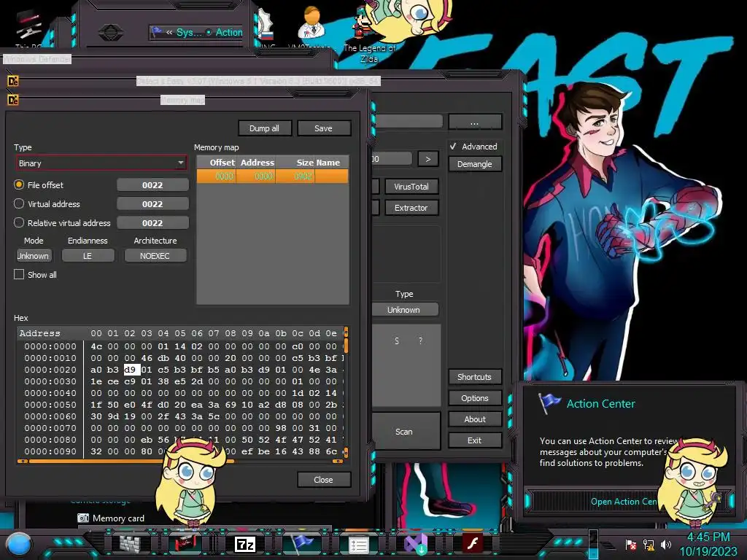Click the Relative virtual address value field
This screenshot has height=560, width=747.
click(x=152, y=223)
